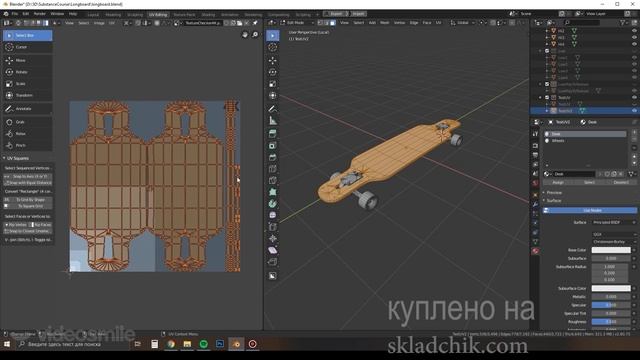This screenshot has width=640, height=360.
Task: Click the Deselect material button
Action: (621, 182)
